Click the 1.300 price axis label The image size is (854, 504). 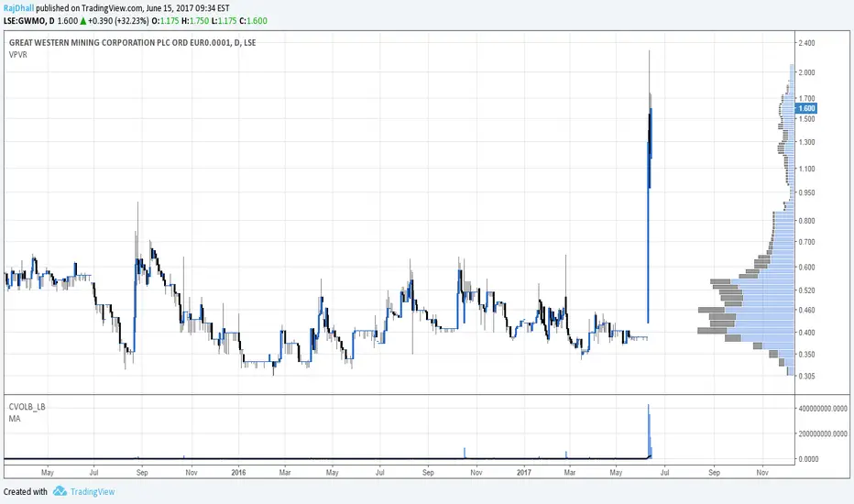(x=806, y=142)
